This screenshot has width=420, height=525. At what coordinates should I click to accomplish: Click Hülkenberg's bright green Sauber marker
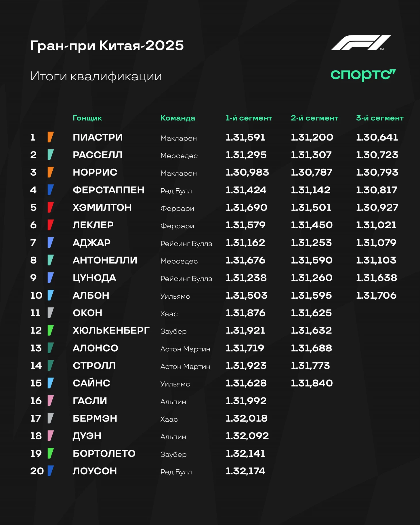51,330
